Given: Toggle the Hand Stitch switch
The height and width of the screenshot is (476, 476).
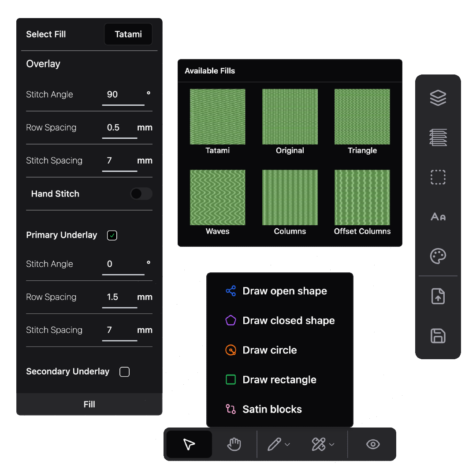Looking at the screenshot, I should (x=141, y=193).
